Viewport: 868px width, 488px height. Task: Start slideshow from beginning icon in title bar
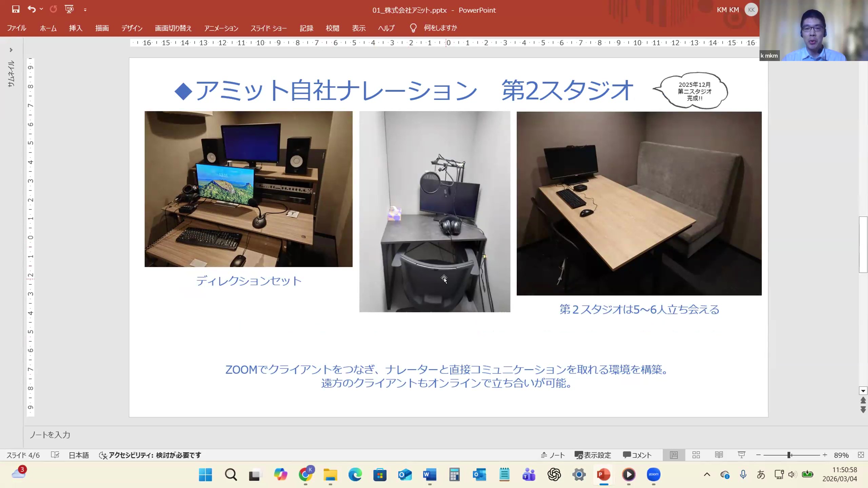tap(69, 9)
